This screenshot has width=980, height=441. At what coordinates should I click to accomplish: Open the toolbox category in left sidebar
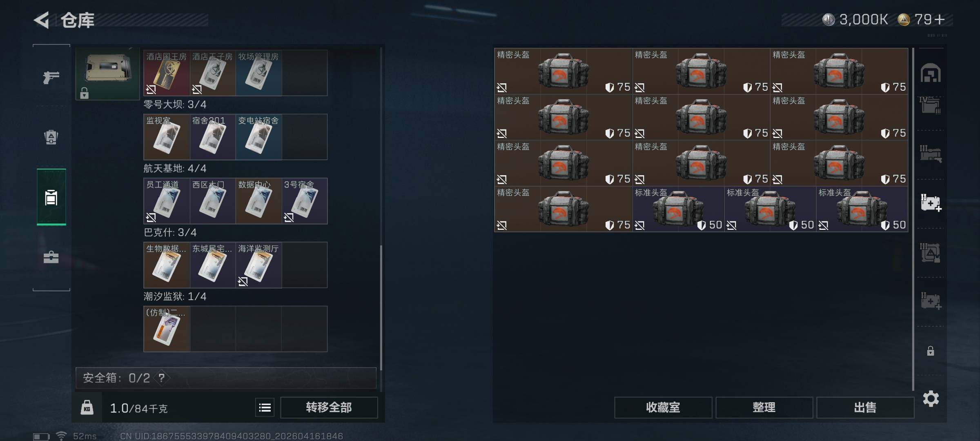[x=51, y=257]
